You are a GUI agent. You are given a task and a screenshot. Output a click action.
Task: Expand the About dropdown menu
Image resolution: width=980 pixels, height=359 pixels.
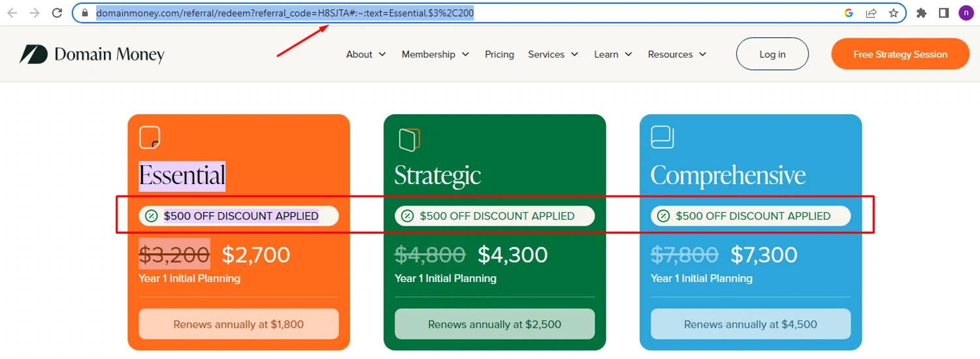[366, 54]
